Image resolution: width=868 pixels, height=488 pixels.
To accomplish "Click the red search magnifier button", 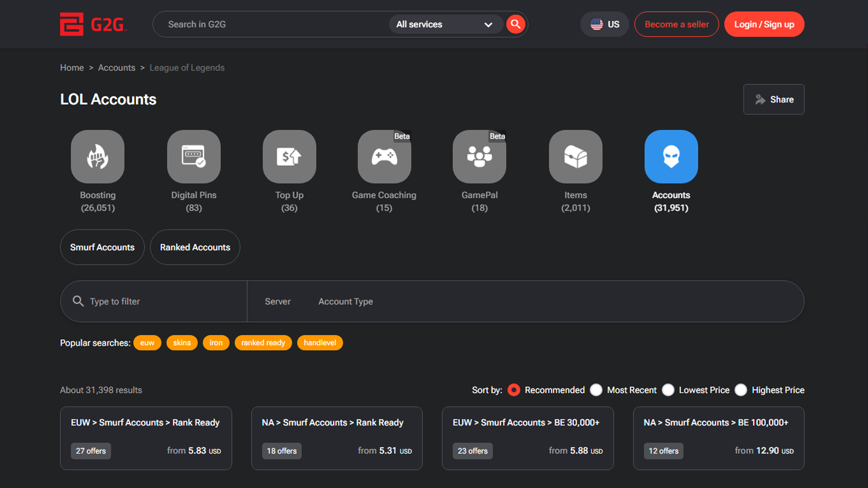I will pos(515,24).
